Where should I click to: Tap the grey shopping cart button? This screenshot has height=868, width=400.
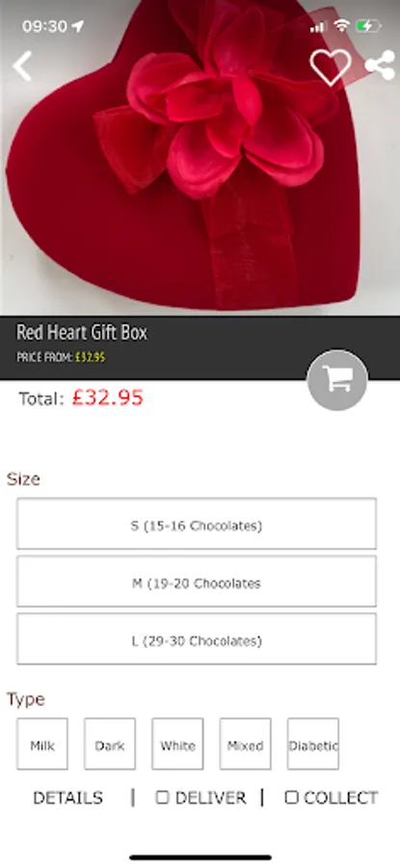pyautogui.click(x=337, y=380)
